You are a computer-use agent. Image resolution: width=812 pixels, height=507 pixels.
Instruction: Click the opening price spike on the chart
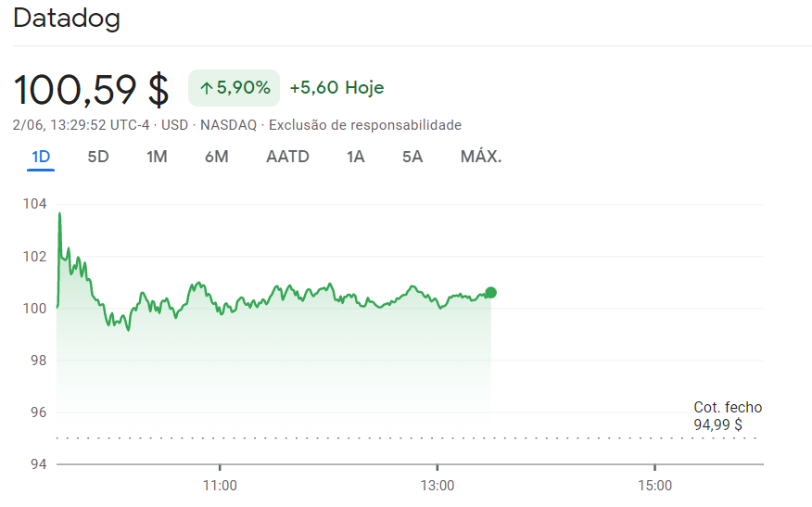(x=60, y=214)
